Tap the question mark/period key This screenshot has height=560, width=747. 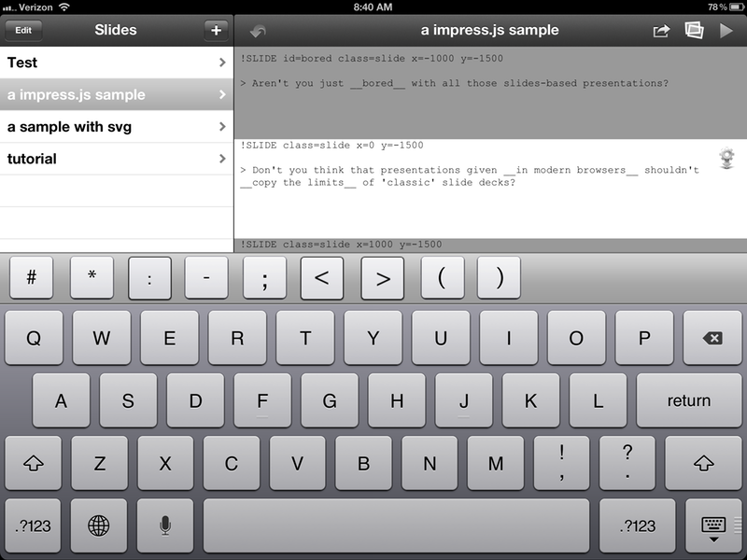(x=627, y=463)
